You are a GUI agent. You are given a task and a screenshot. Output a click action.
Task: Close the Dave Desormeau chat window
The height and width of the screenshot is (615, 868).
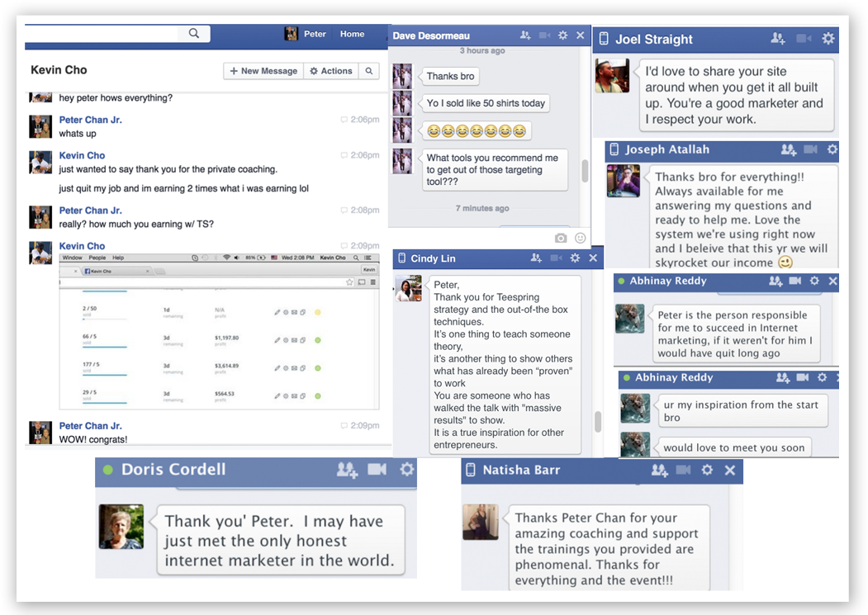[x=580, y=35]
